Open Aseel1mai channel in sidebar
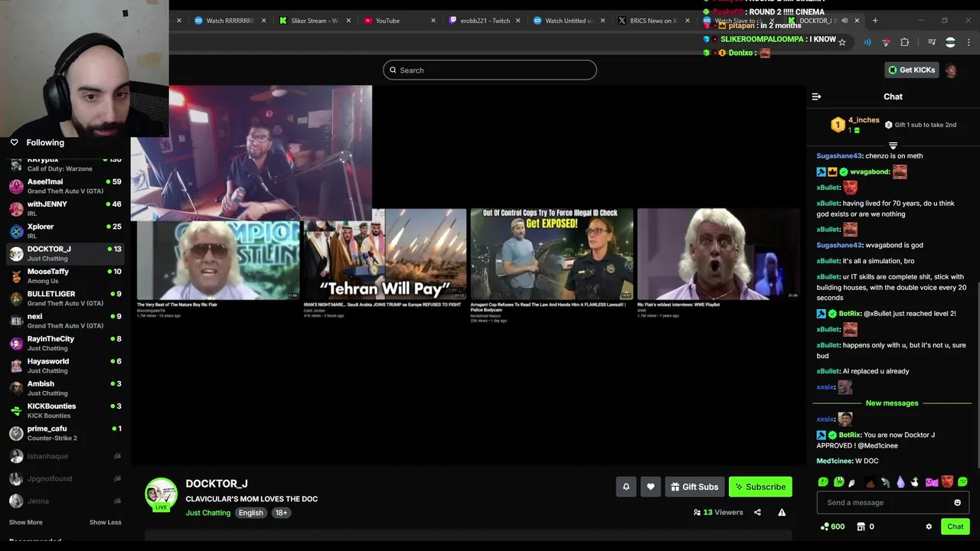Screen dimensions: 980x551 click(x=65, y=186)
